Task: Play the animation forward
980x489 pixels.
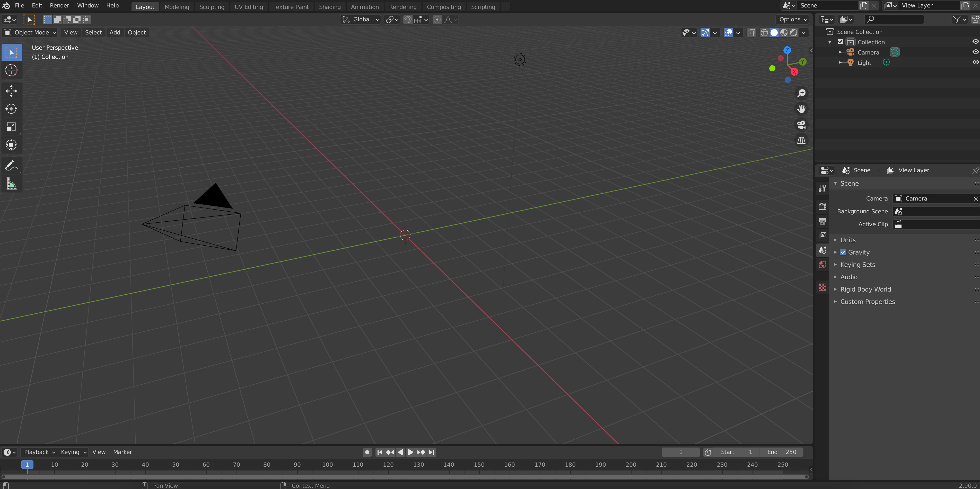Action: (x=410, y=452)
